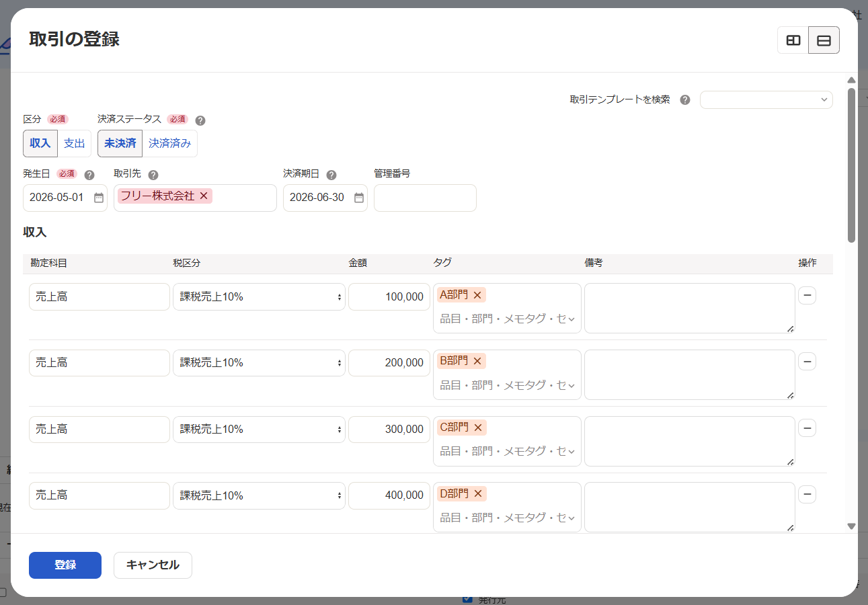Show help for 決済ステータス

[200, 121]
